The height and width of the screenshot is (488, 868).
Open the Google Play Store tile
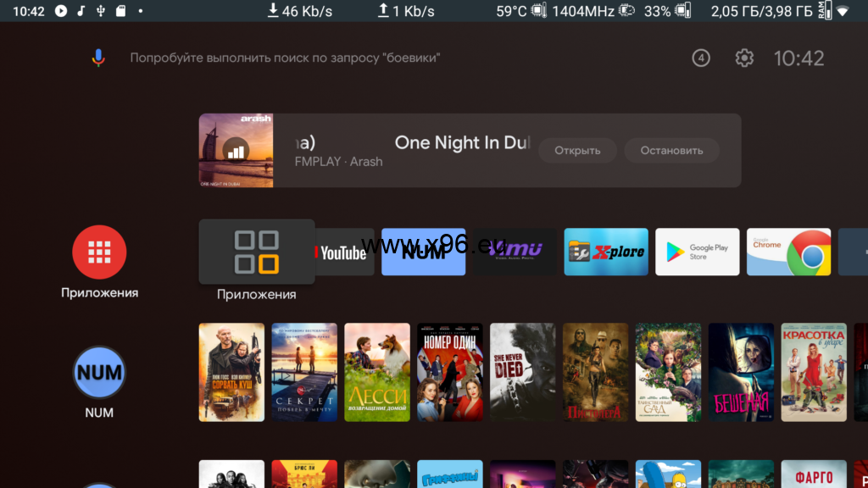coord(697,252)
